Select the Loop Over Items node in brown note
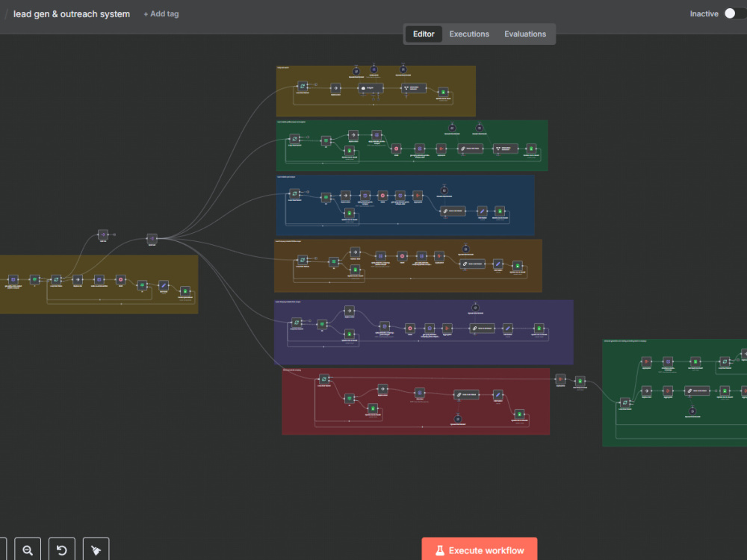The height and width of the screenshot is (560, 747). click(x=303, y=260)
